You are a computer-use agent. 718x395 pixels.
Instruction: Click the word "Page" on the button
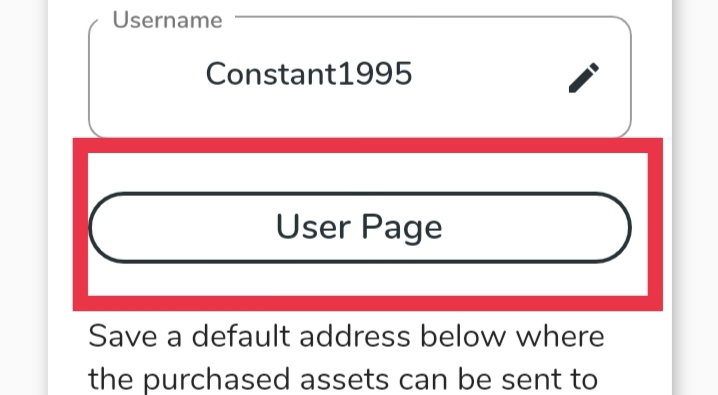click(402, 228)
